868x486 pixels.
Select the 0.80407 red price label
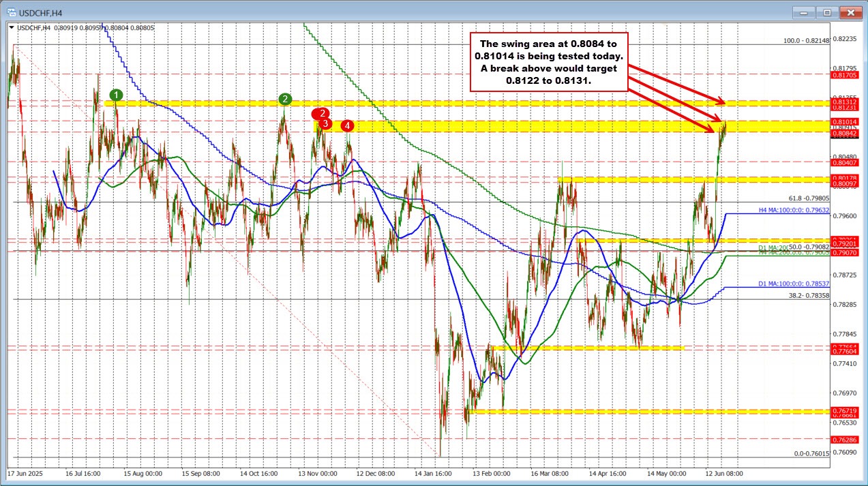(843, 162)
